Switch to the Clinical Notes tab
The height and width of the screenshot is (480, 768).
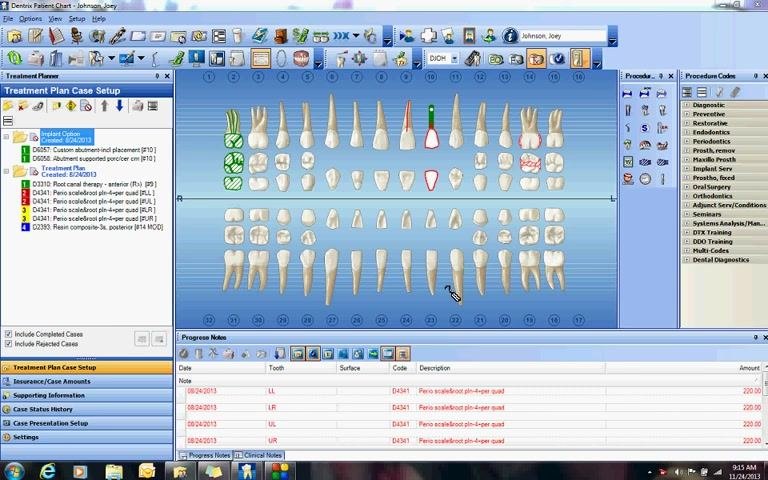[x=259, y=455]
